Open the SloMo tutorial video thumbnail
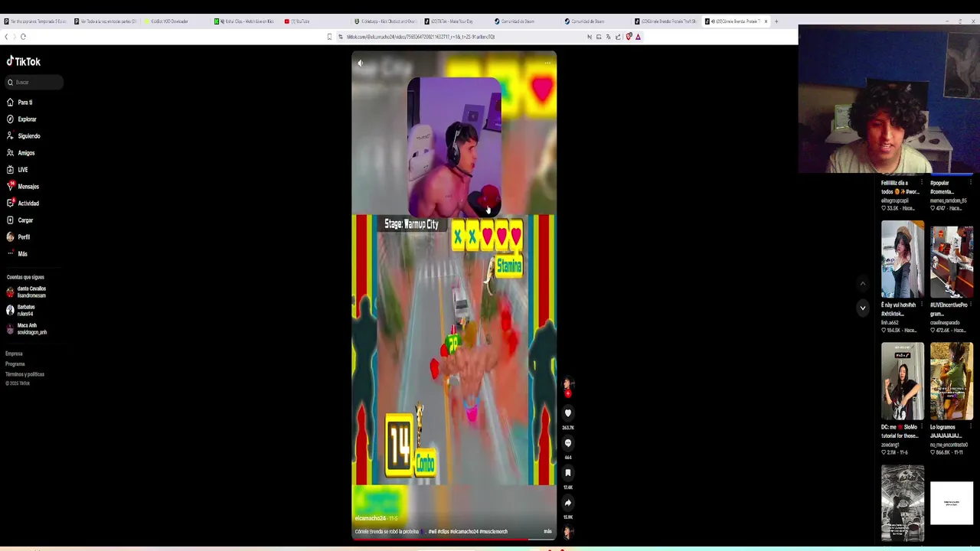 [903, 381]
